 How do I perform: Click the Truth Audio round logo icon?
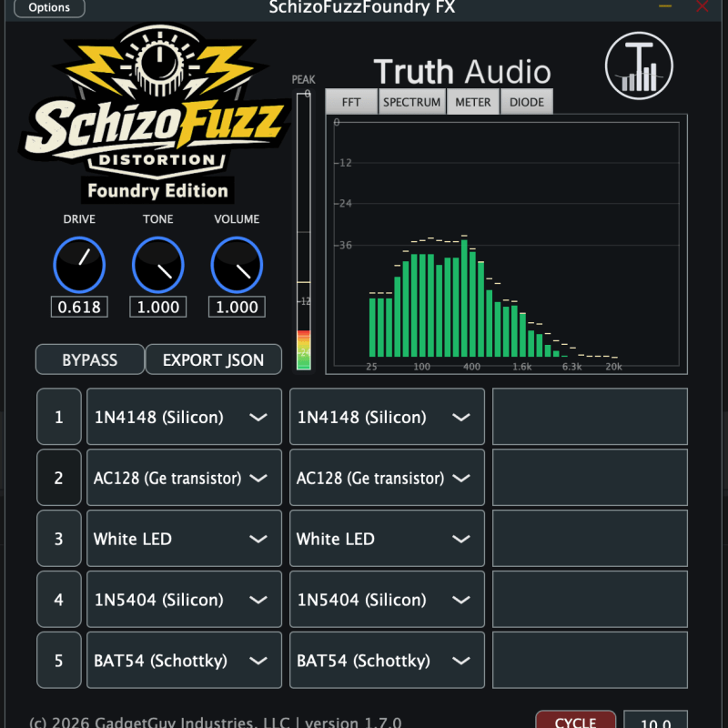(x=639, y=66)
